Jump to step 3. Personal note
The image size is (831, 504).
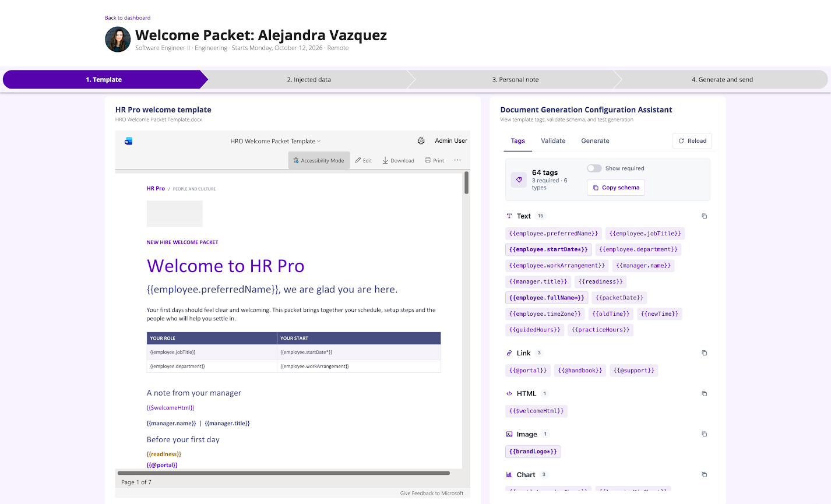pyautogui.click(x=515, y=80)
